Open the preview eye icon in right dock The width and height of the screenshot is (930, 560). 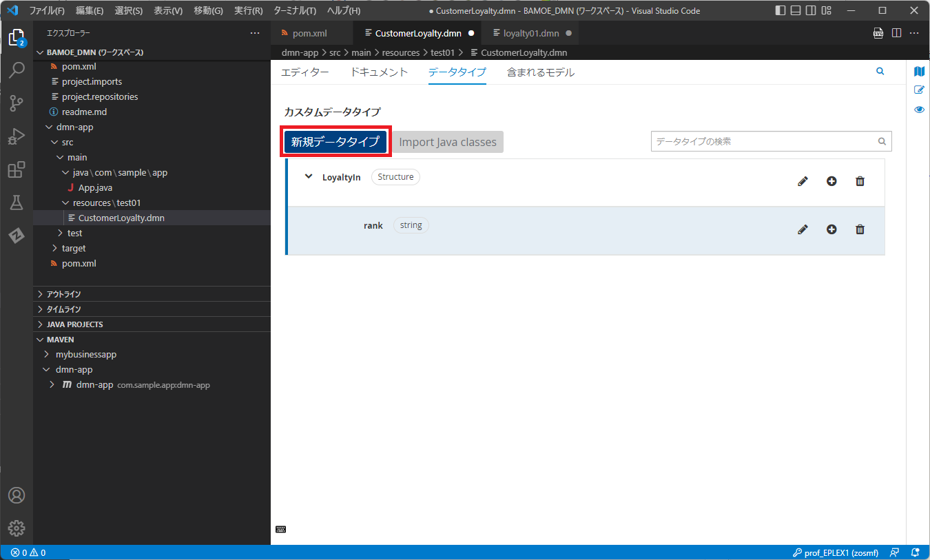[919, 110]
